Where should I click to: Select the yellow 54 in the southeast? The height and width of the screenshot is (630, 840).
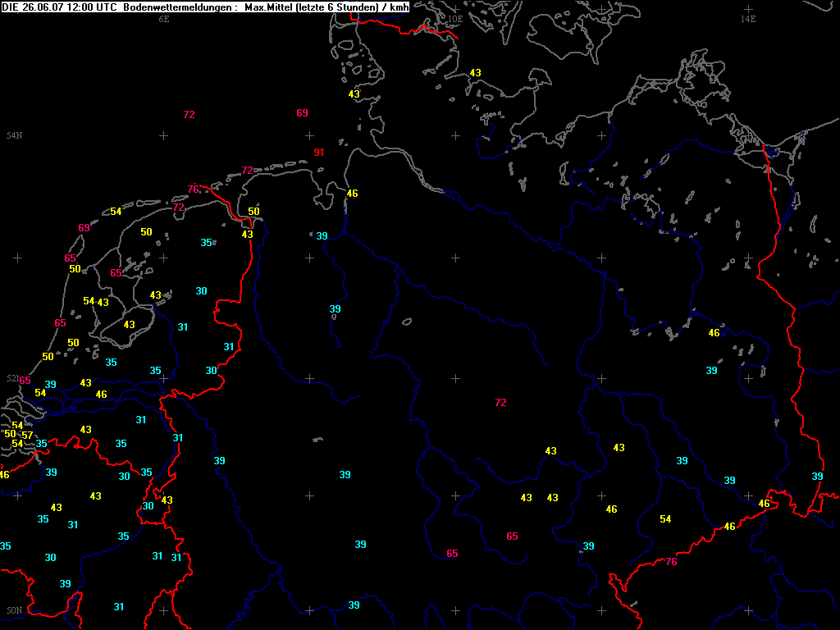665,519
